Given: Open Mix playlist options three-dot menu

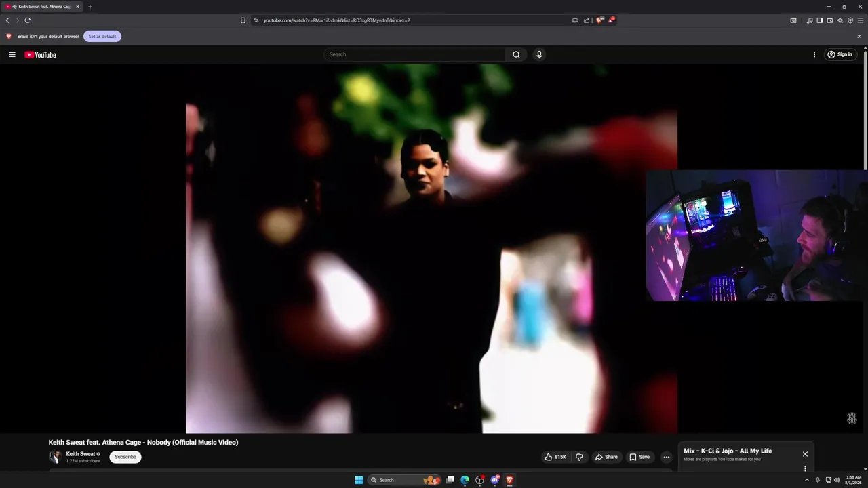Looking at the screenshot, I should [x=805, y=468].
